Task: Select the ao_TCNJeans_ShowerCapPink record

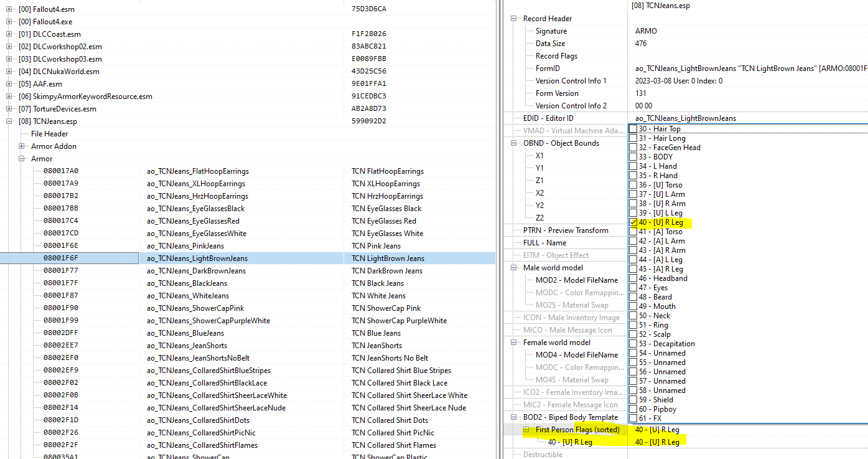Action: tap(195, 308)
